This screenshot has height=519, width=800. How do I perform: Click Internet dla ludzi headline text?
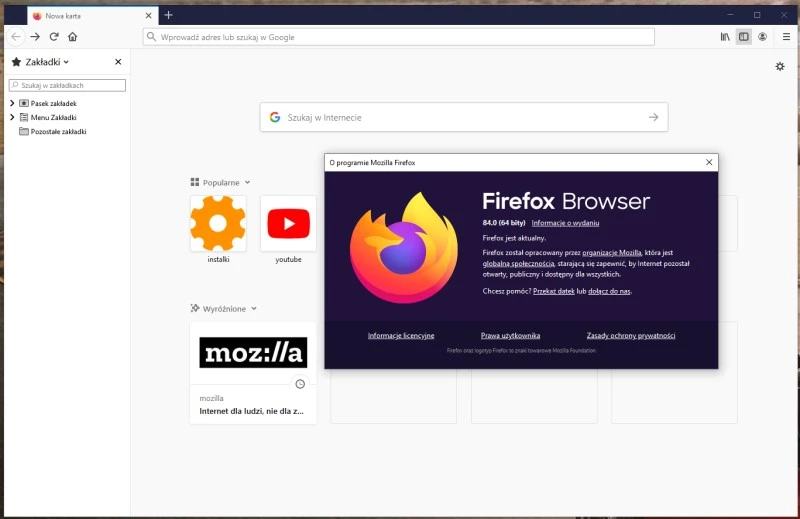point(252,411)
